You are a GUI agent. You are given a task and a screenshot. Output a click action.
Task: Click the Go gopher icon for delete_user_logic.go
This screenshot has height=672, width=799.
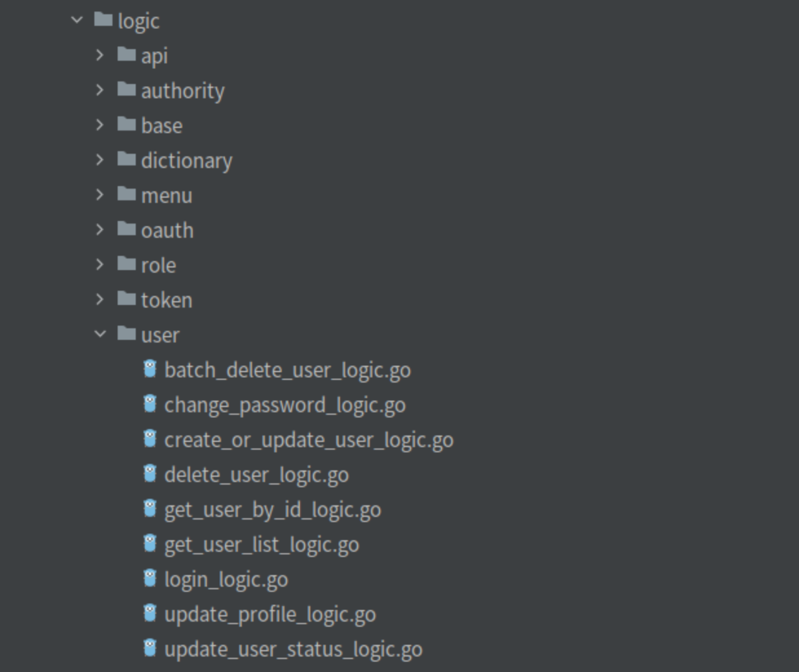click(x=150, y=474)
